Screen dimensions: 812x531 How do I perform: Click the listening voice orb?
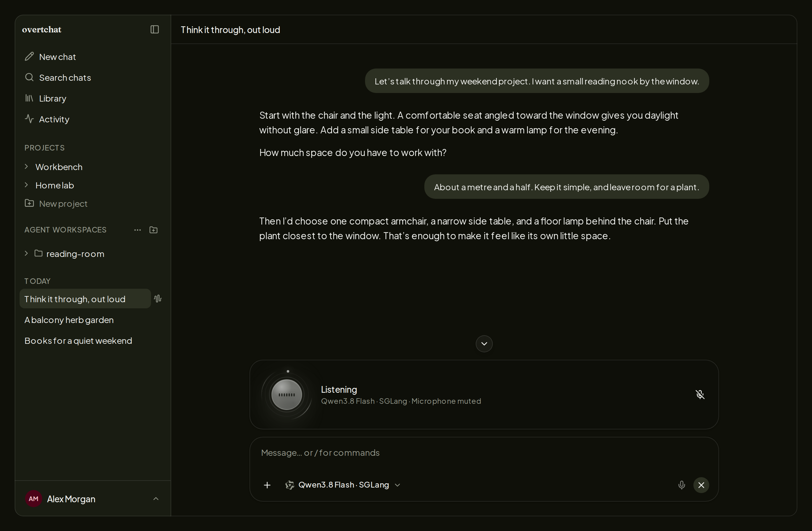point(287,395)
